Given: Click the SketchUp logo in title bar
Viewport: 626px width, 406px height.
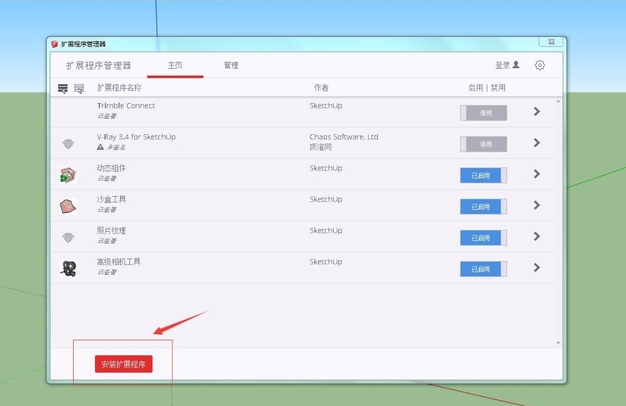Looking at the screenshot, I should [55, 44].
